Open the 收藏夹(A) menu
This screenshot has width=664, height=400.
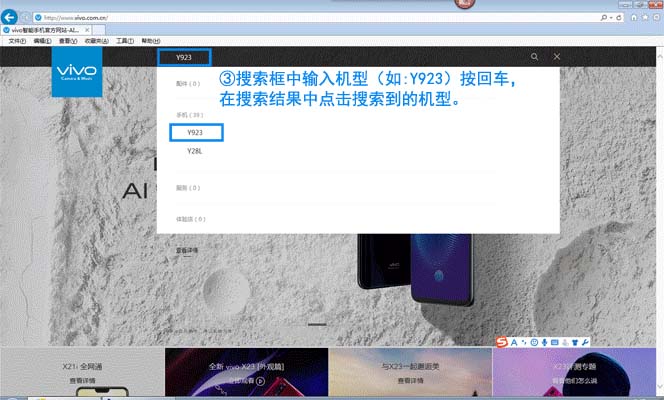97,41
